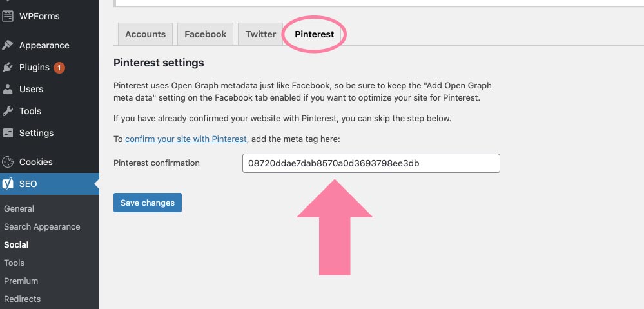Follow the confirm your site with Pinterest link

coord(186,139)
